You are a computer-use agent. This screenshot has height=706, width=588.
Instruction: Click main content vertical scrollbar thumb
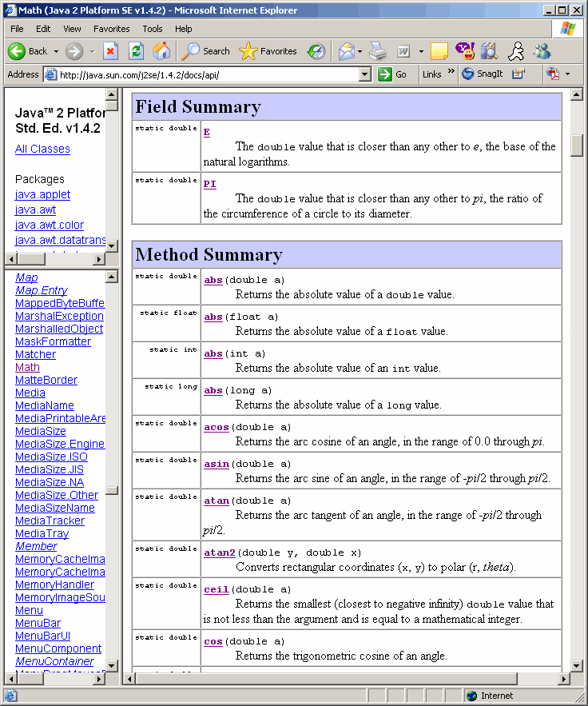[576, 145]
